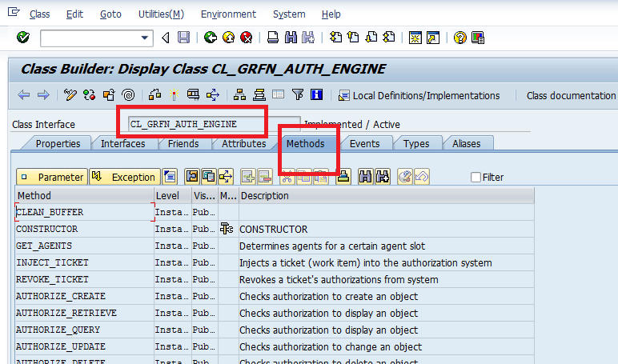Click the Delete Row icon in methods toolbar
This screenshot has width=618, height=364.
[265, 177]
